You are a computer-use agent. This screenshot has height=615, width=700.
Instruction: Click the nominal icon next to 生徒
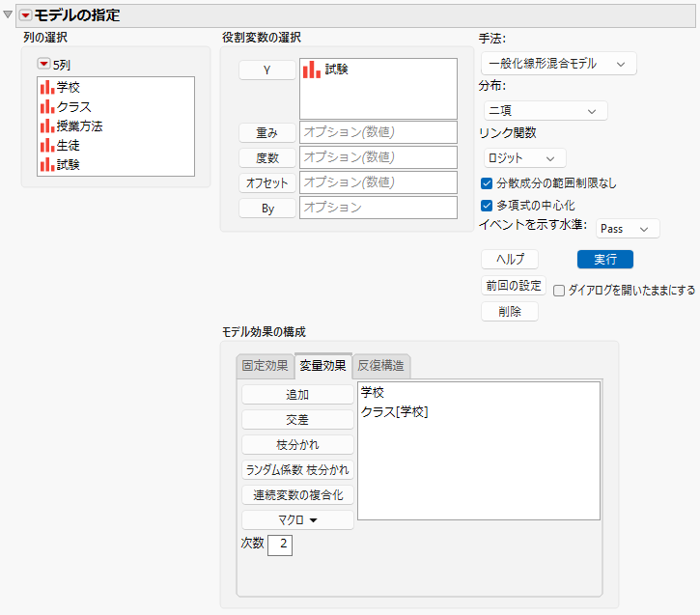tap(47, 146)
